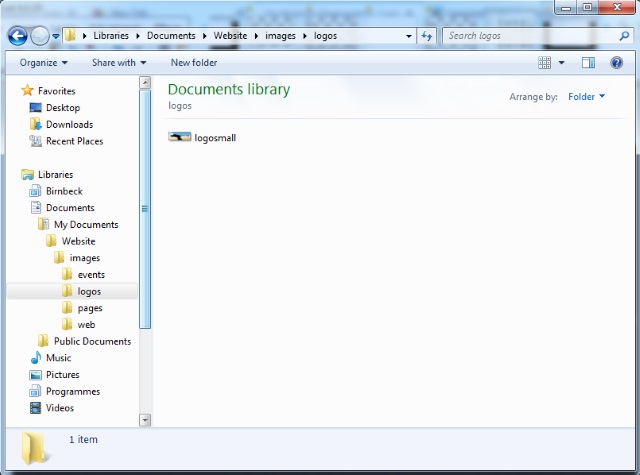Expand the view options dropdown arrow
640x475 pixels.
(x=562, y=63)
